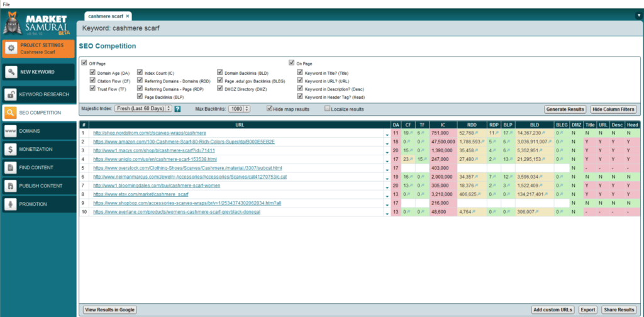This screenshot has width=644, height=317.
Task: Click arrow icon next to Uniqlo TF value 15
Action: (x=425, y=160)
